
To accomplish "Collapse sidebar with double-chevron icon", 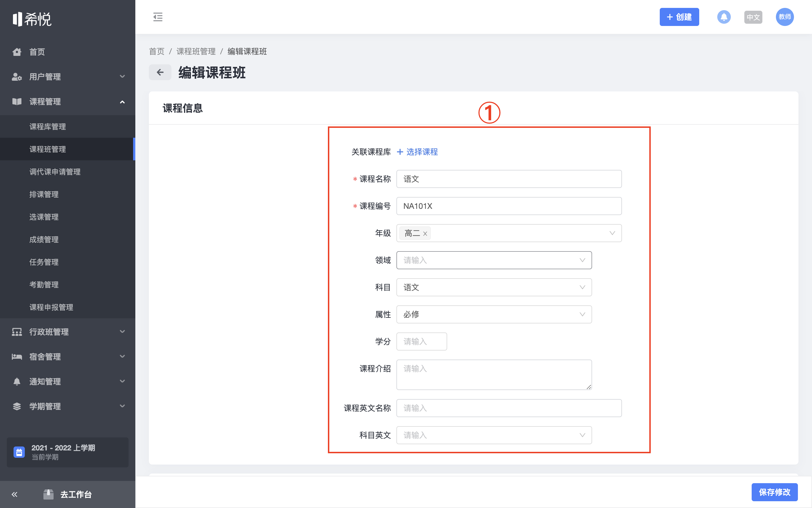I will tap(14, 494).
